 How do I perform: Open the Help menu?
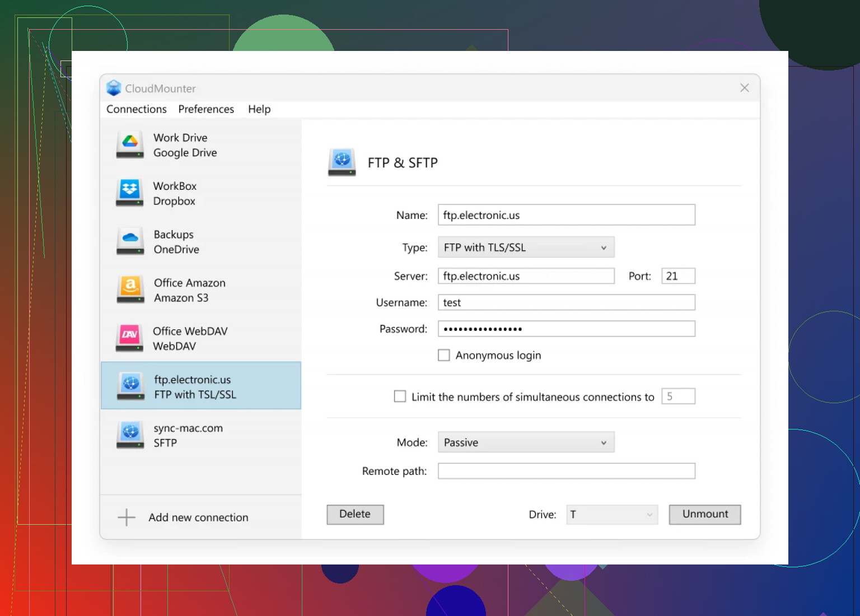259,109
